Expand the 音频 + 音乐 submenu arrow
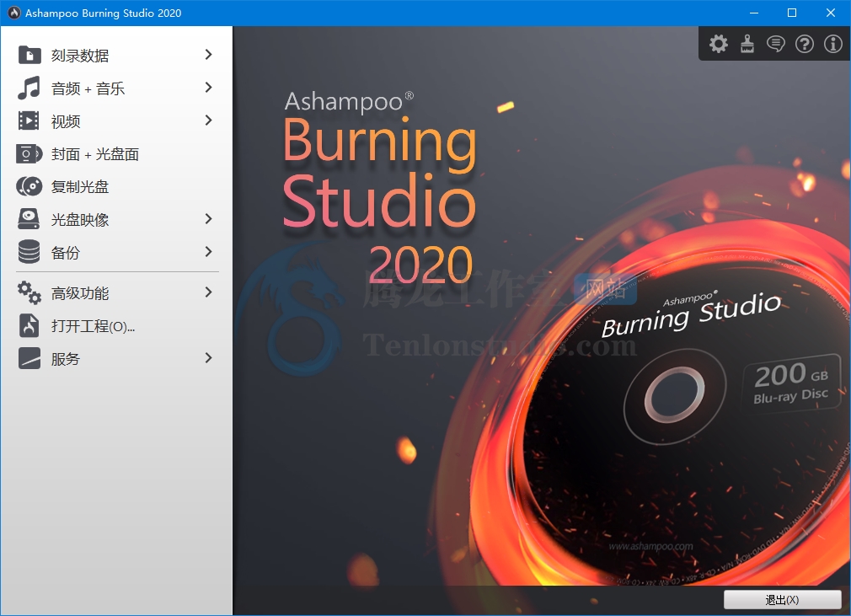This screenshot has height=616, width=851. 208,88
